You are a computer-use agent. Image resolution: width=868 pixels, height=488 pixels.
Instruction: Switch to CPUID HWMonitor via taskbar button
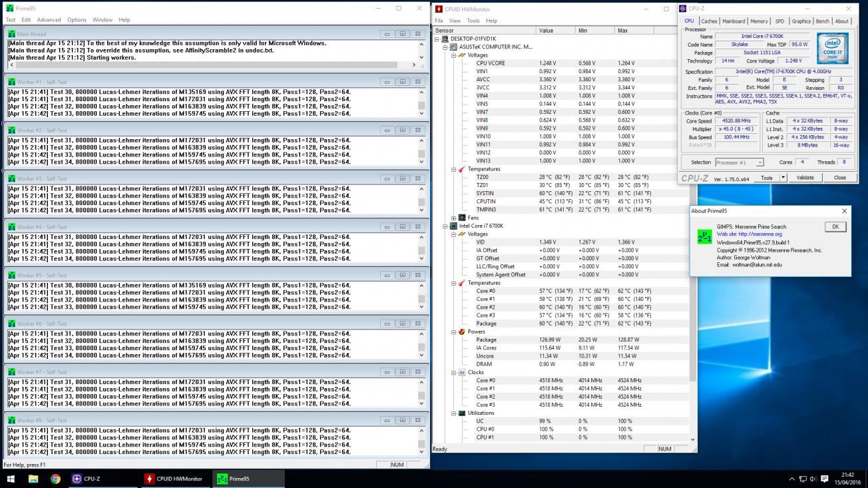[174, 479]
